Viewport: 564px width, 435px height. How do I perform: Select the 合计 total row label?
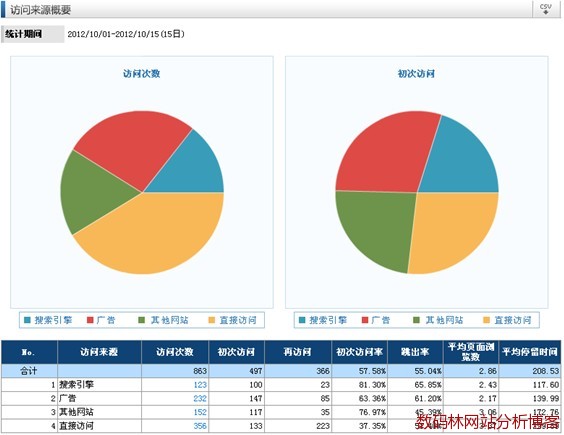pos(29,371)
